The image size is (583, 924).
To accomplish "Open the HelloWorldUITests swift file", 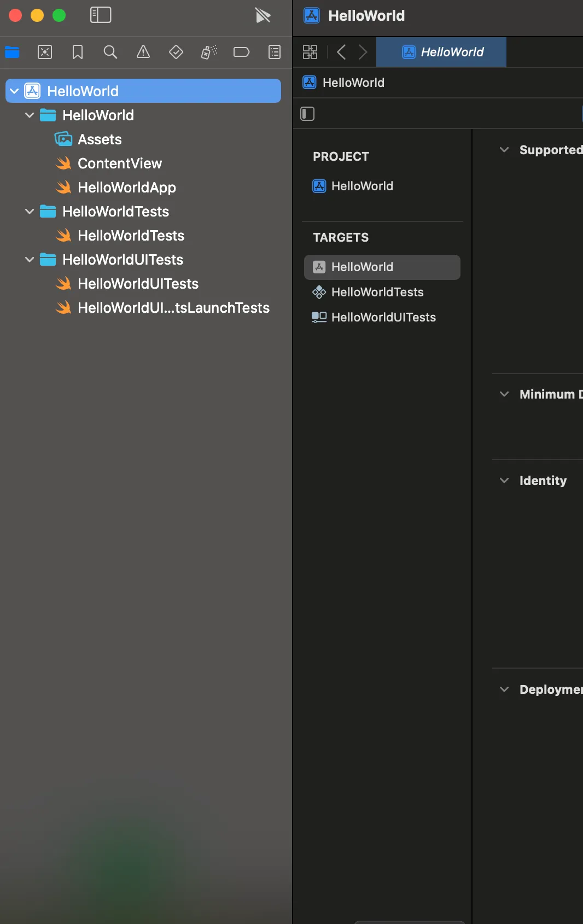I will (x=138, y=284).
